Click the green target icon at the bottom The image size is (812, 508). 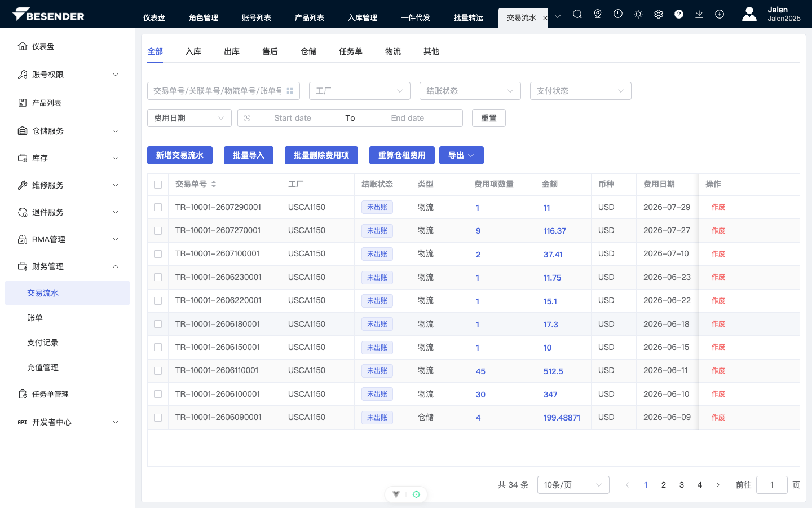416,494
